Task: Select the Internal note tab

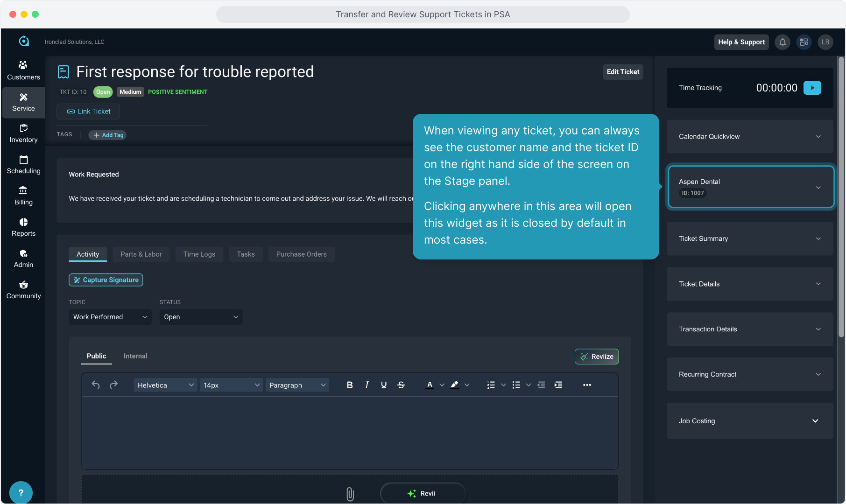Action: 135,356
